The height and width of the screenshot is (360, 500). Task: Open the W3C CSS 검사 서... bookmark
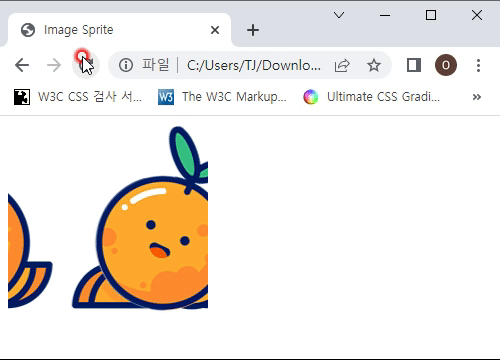point(78,97)
